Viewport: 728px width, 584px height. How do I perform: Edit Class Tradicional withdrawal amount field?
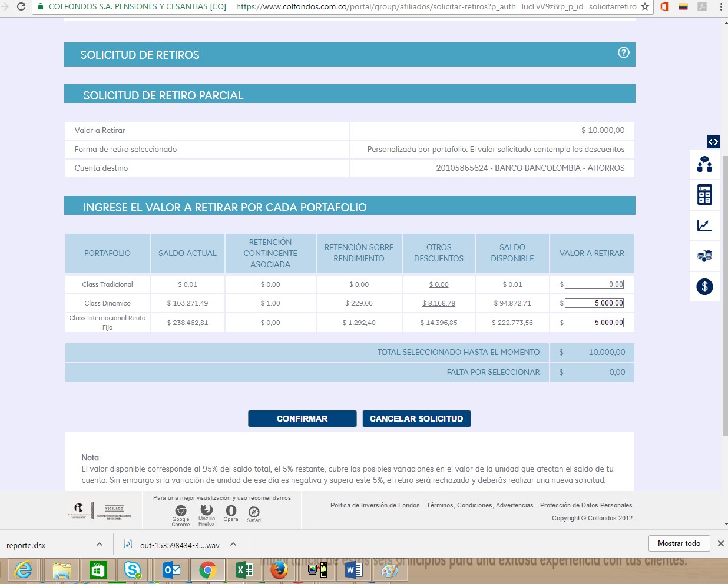(x=594, y=284)
